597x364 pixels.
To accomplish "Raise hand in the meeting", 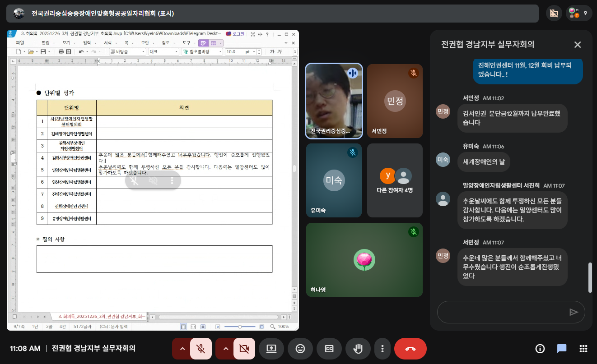I will point(358,349).
